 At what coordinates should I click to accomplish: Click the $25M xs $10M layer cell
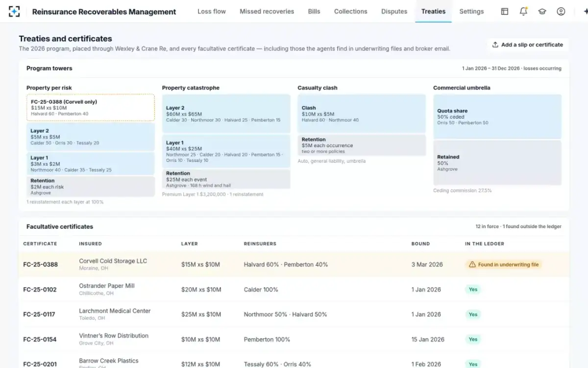201,315
